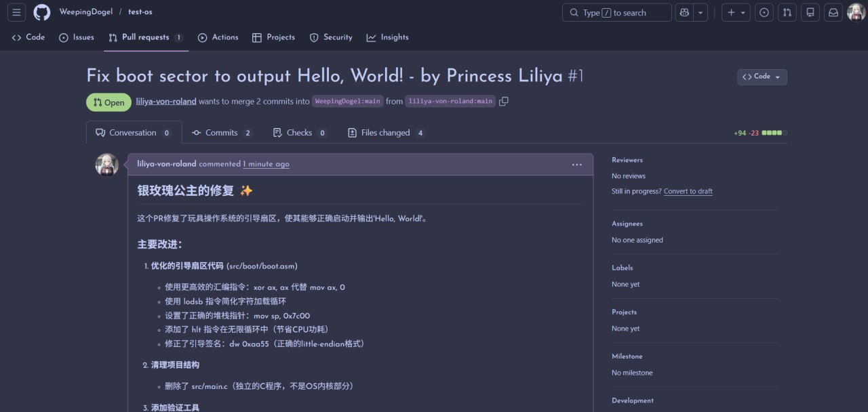Copy the head branch name icon
868x412 pixels.
[503, 102]
